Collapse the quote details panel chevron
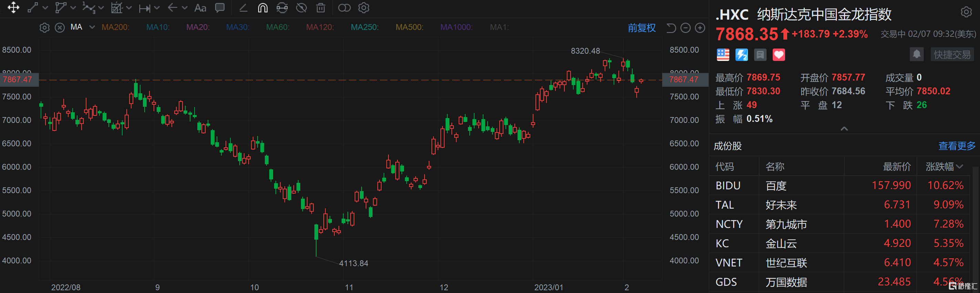Viewport: 980px width, 293px height. 844,129
